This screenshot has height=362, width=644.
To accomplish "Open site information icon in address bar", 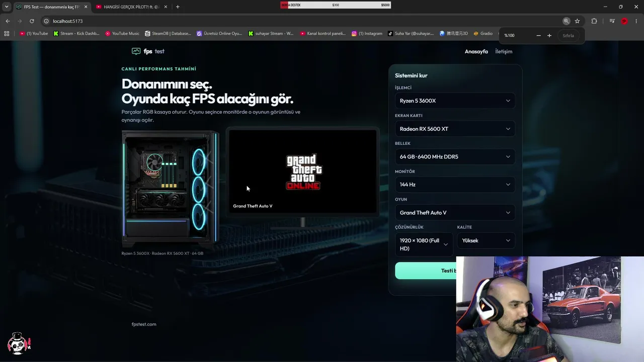I will click(x=46, y=21).
